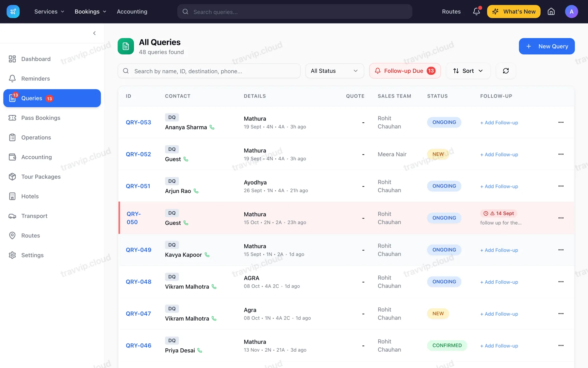Click phone icon in QRY-050 Guest row
Viewport: 588px width, 368px height.
(x=186, y=223)
